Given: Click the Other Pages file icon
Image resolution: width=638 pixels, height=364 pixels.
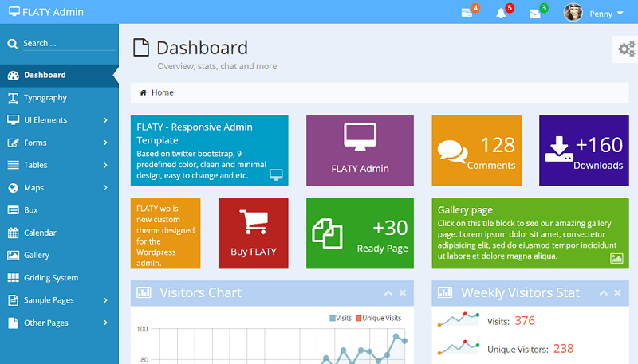Looking at the screenshot, I should [x=13, y=323].
